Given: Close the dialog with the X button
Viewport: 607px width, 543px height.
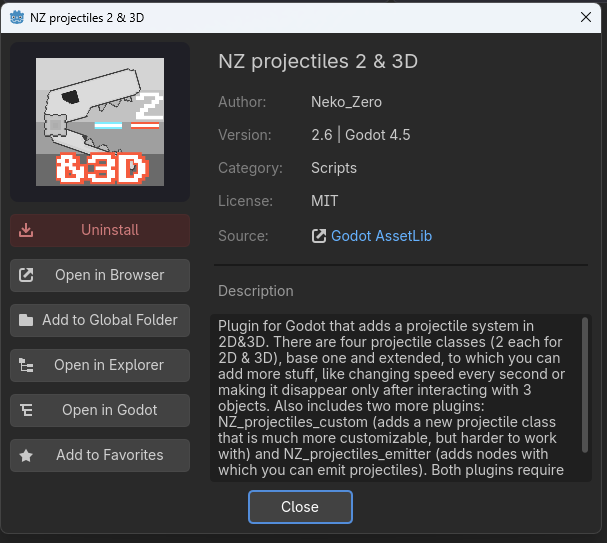Looking at the screenshot, I should [x=586, y=17].
